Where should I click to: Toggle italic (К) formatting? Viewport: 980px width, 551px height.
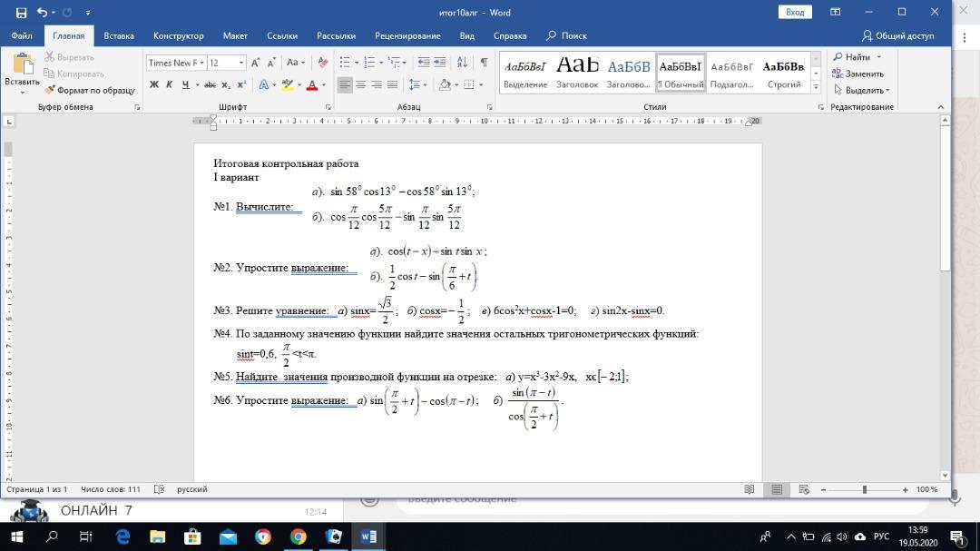point(170,84)
